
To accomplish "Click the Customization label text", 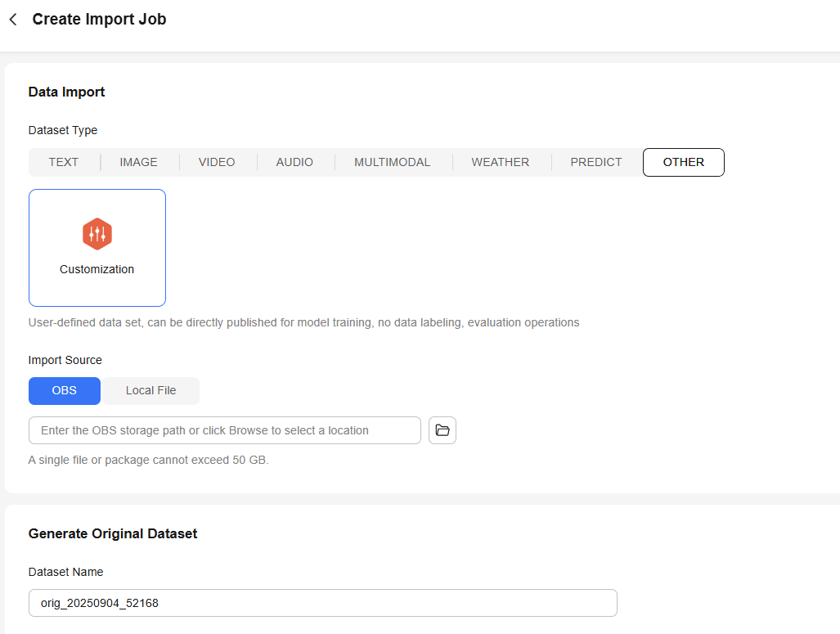I will click(x=97, y=269).
